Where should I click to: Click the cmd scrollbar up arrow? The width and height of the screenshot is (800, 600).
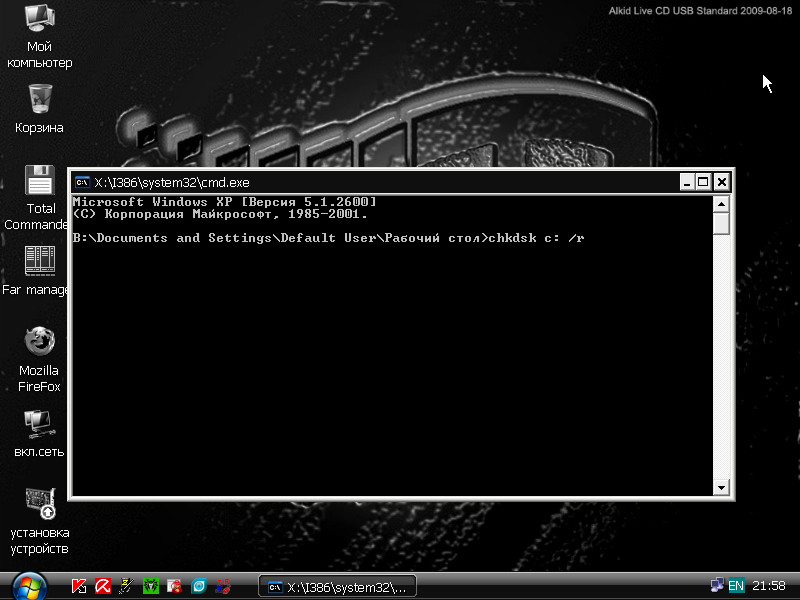[x=721, y=204]
